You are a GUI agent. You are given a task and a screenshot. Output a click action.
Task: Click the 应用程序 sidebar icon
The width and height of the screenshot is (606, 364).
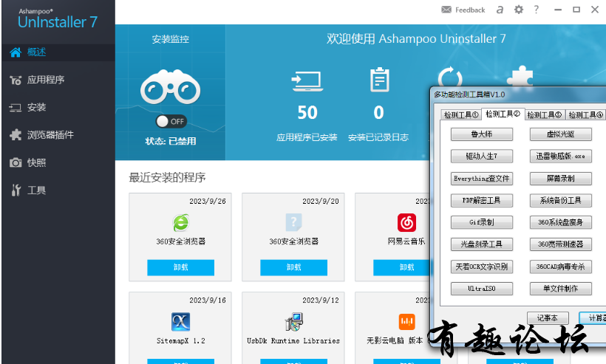click(x=16, y=80)
